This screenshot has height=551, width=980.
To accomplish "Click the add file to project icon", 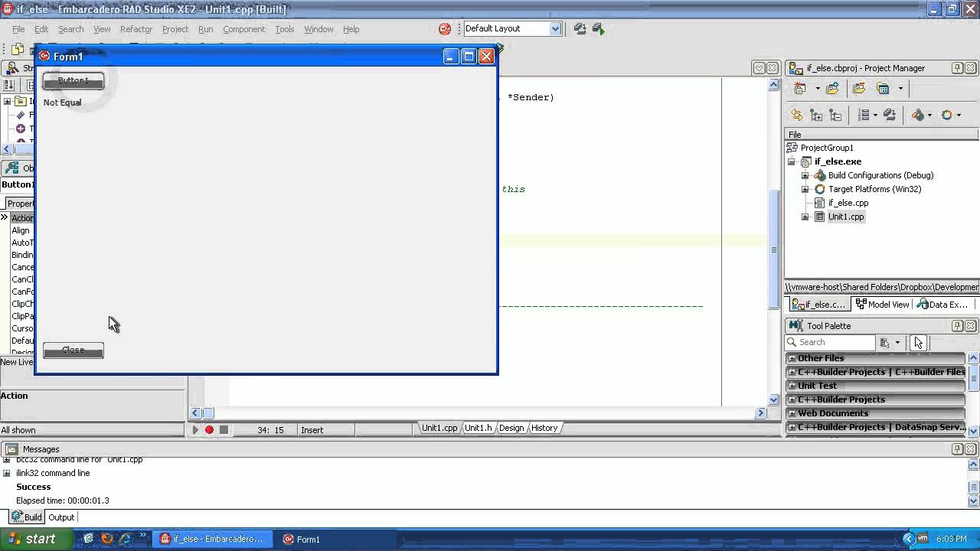I will click(x=832, y=88).
